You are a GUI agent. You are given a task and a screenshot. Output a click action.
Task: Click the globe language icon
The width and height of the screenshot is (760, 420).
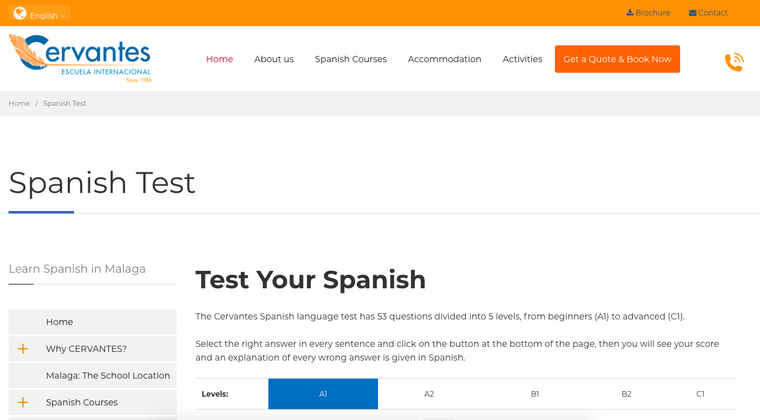(x=19, y=14)
